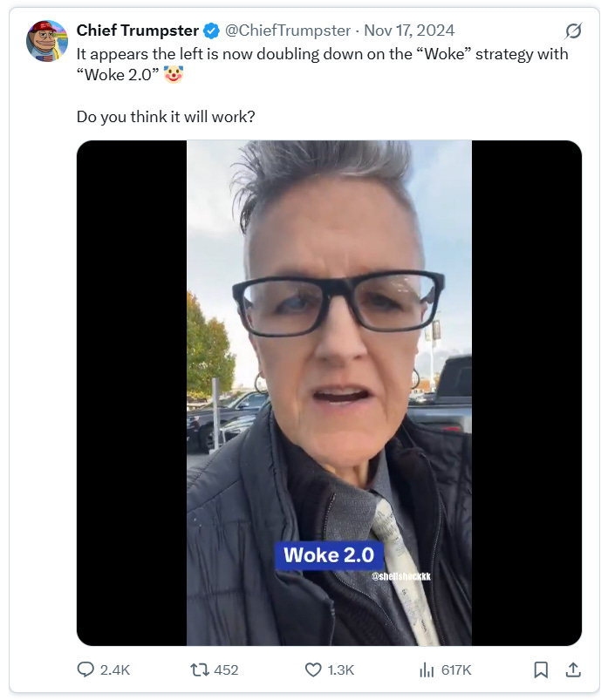The width and height of the screenshot is (608, 700).
Task: Click the @shellshockkk watermark on the video
Action: (401, 576)
